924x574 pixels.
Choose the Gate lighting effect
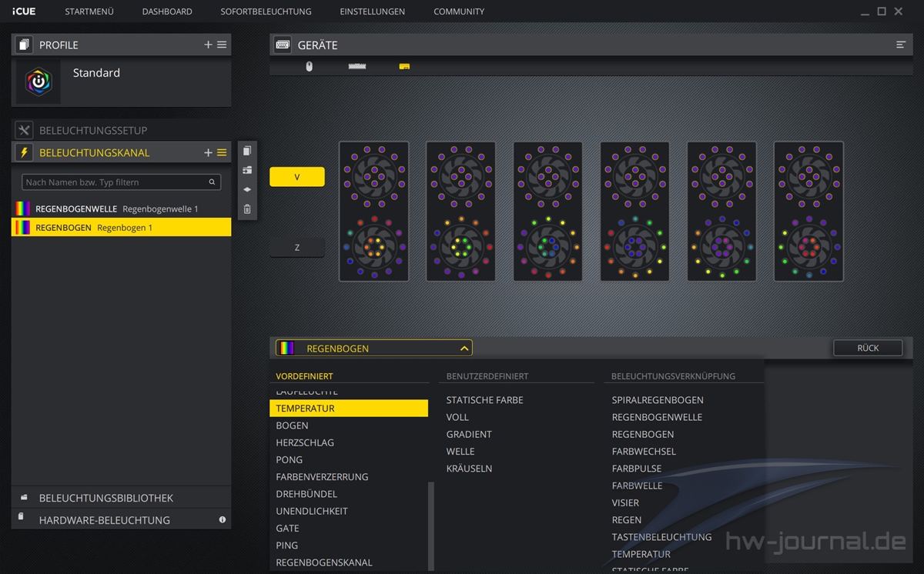point(288,528)
